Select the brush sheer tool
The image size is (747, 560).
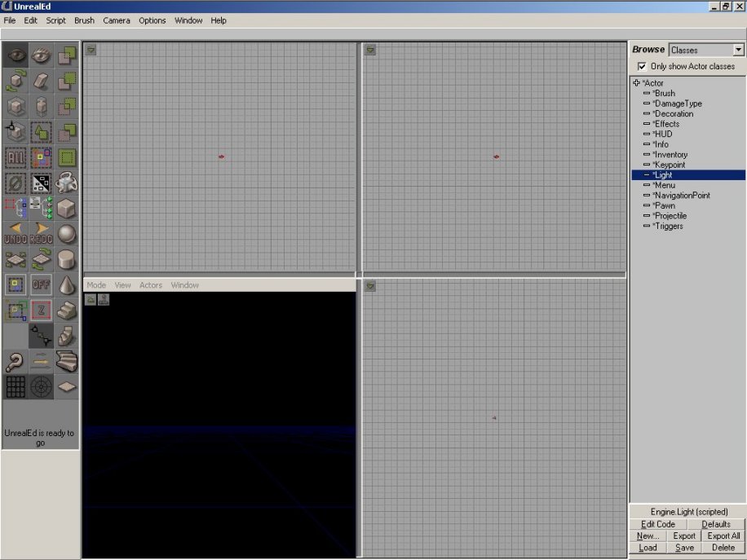[41, 81]
